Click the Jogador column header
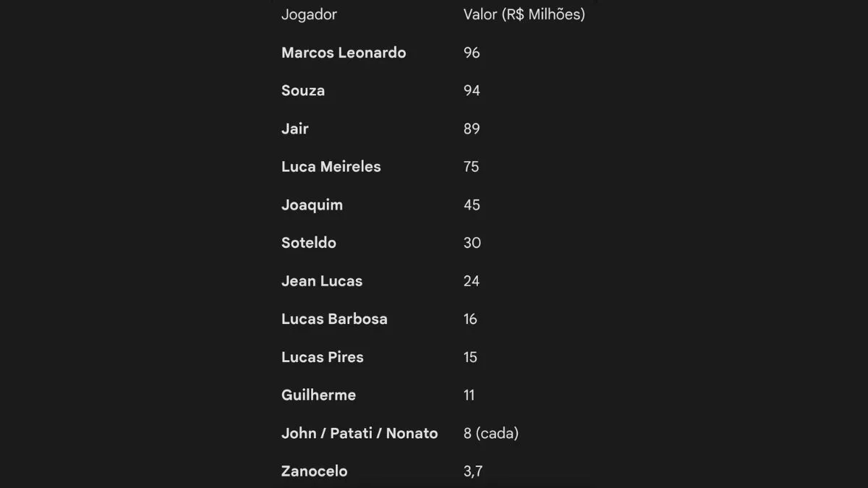868x488 pixels. coord(309,14)
